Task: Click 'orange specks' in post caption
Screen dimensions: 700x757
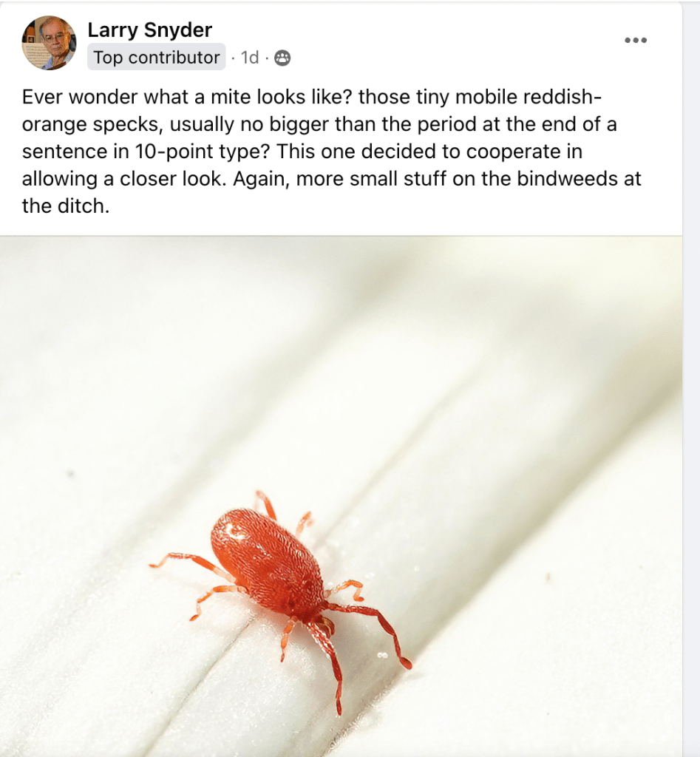Action: point(90,124)
